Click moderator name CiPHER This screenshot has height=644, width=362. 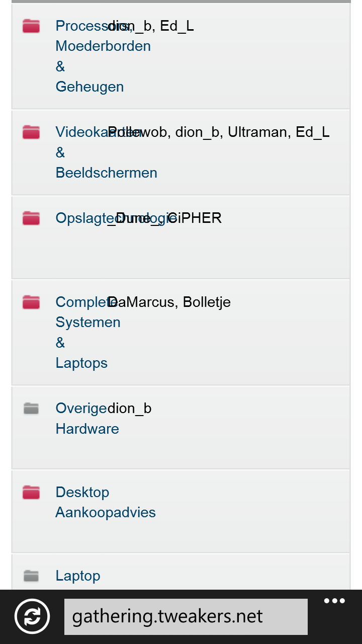[x=195, y=218]
